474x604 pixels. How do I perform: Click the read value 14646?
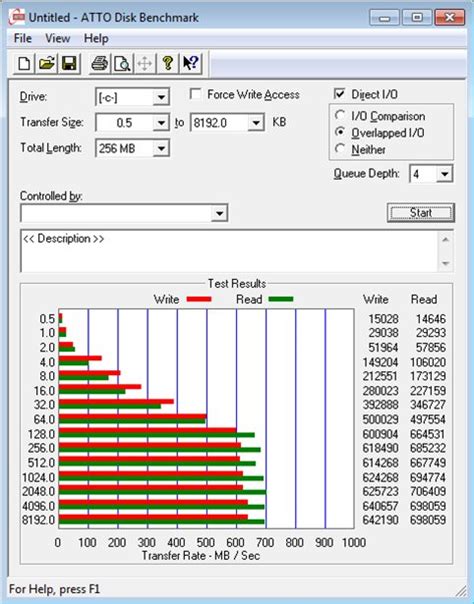[430, 319]
